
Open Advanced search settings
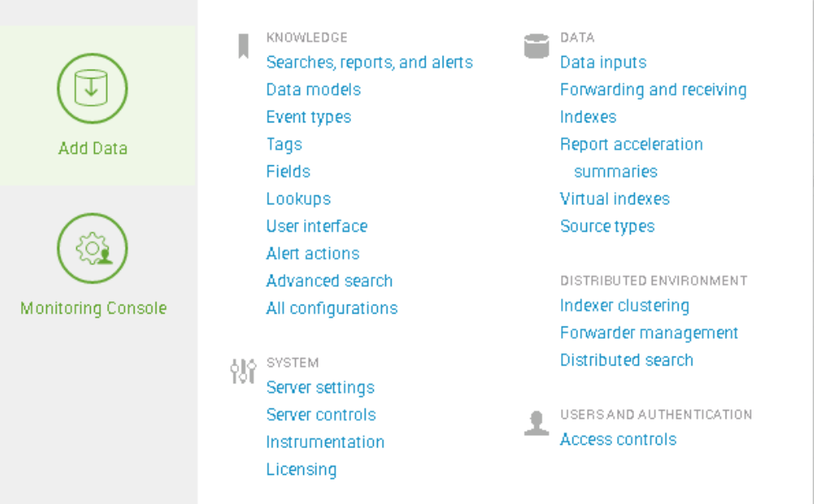point(329,280)
